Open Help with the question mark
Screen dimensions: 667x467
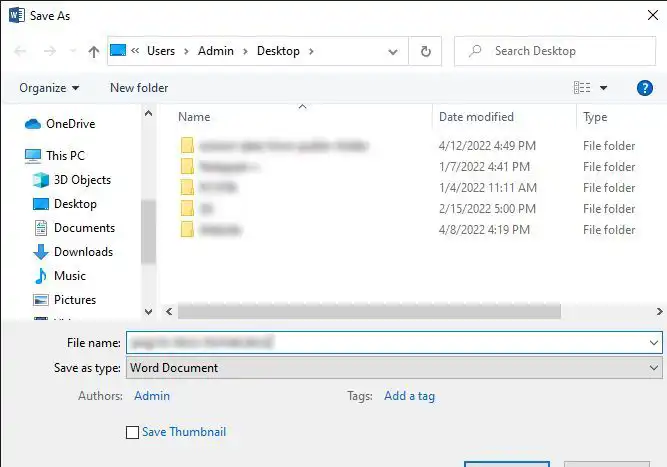coord(645,88)
